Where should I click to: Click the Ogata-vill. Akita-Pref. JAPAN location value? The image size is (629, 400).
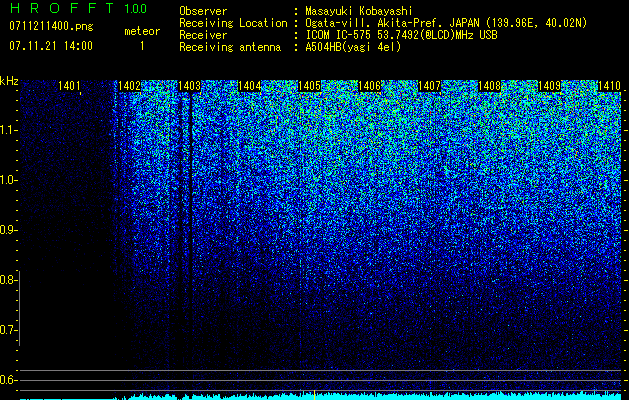pyautogui.click(x=446, y=23)
